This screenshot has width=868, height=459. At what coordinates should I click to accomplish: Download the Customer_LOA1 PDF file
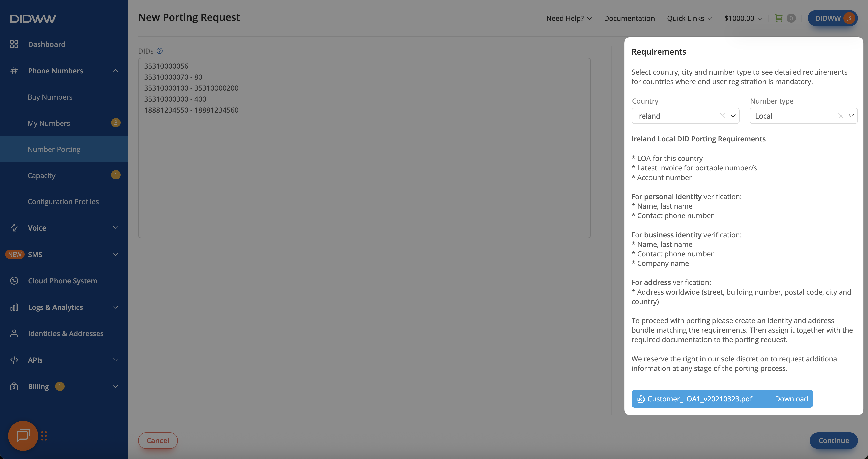[x=791, y=399]
